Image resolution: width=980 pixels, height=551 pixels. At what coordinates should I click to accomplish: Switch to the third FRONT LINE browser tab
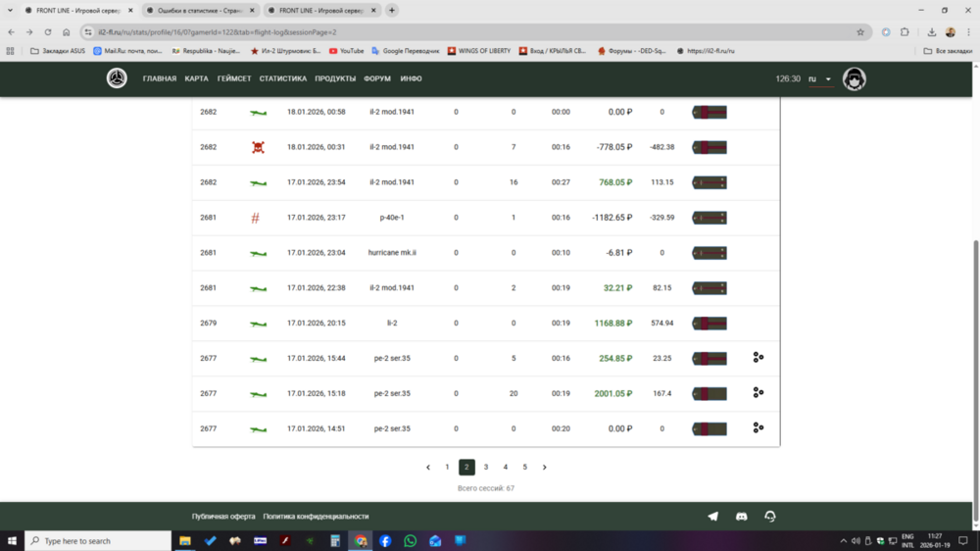click(x=322, y=11)
